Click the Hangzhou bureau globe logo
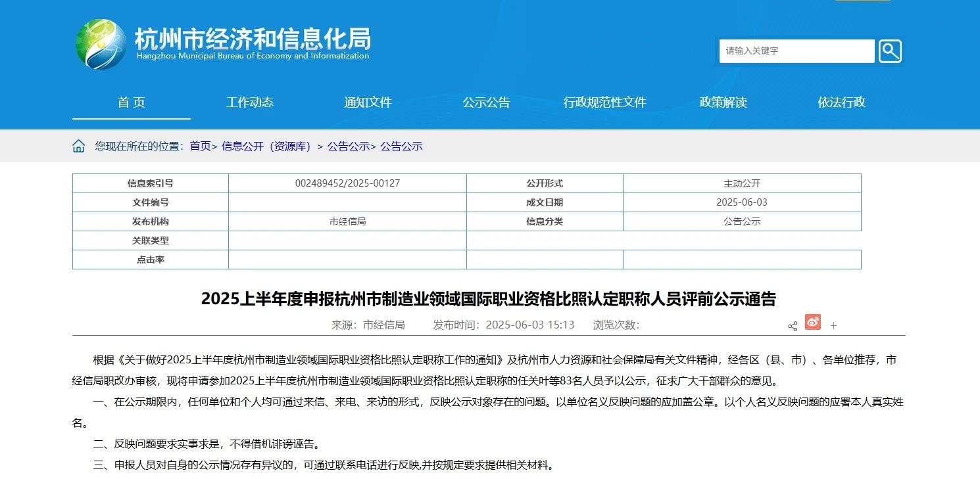Viewport: 980px width, 479px height. 101,44
